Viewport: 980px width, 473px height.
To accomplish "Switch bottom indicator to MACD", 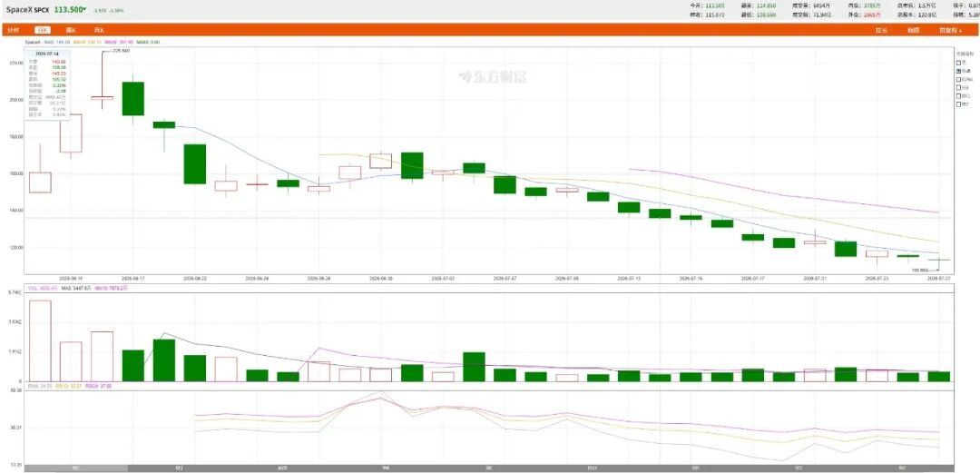I will point(282,468).
